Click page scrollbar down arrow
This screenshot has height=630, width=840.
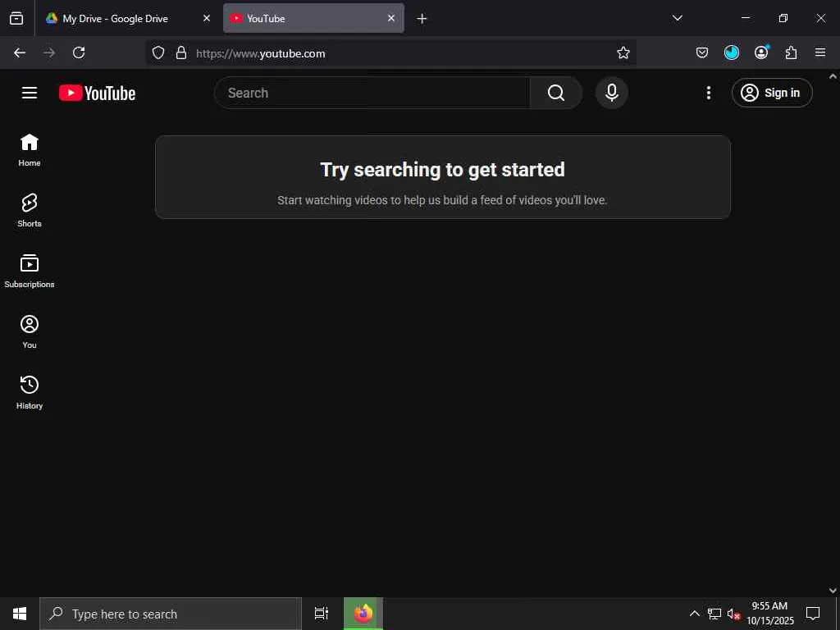833,591
